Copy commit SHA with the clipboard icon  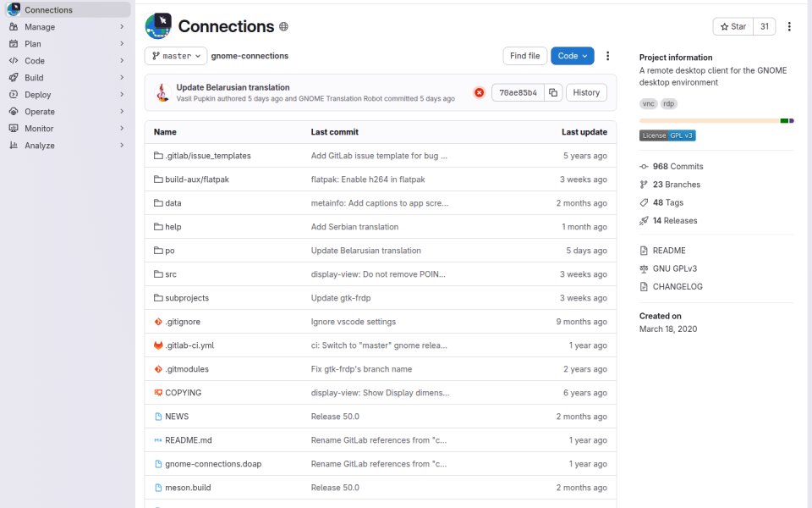[x=553, y=92]
